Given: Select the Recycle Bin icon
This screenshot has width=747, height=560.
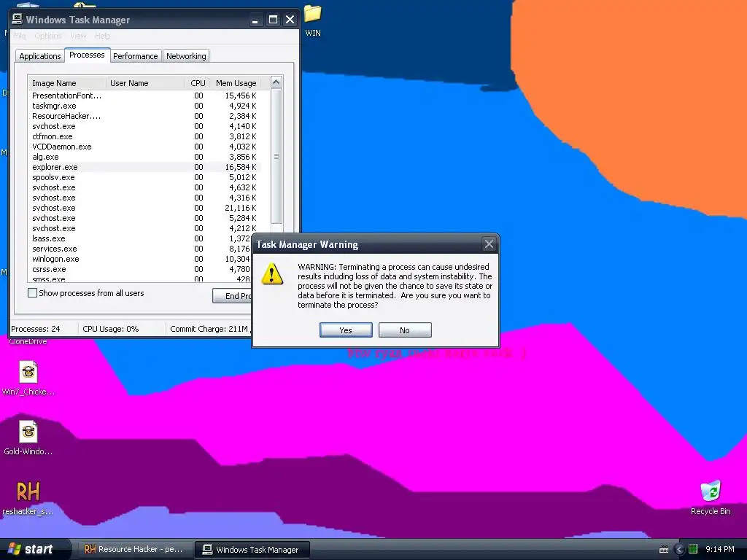Looking at the screenshot, I should [x=711, y=497].
